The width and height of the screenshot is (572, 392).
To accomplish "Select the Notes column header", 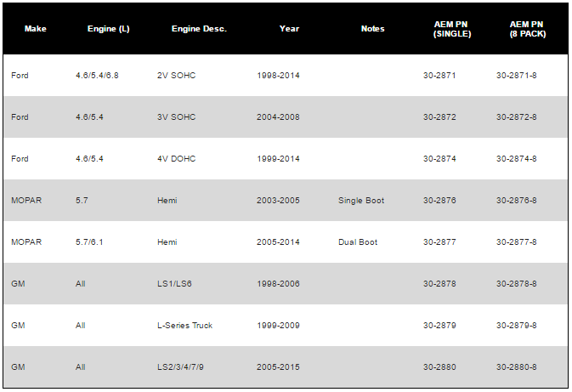I will [x=372, y=29].
